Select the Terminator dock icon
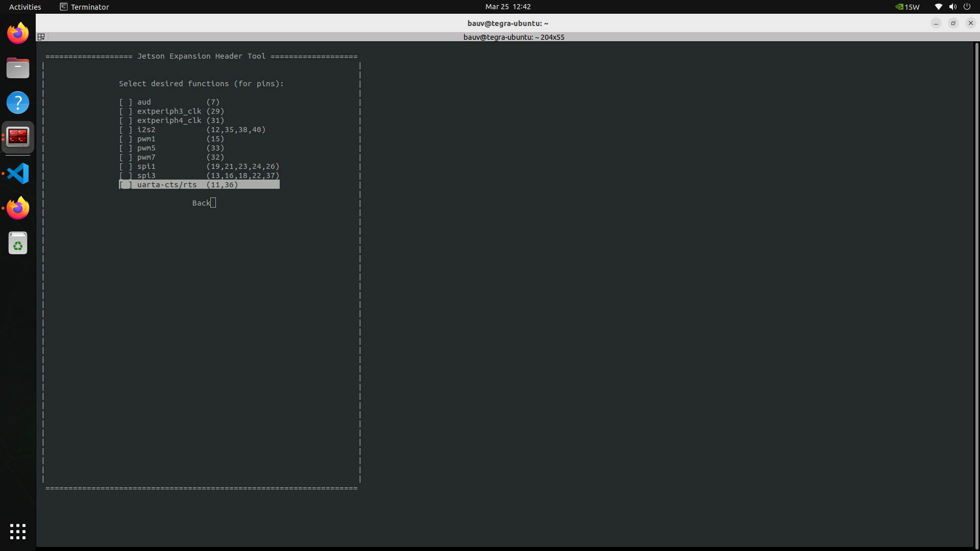This screenshot has height=551, width=980. 18,137
